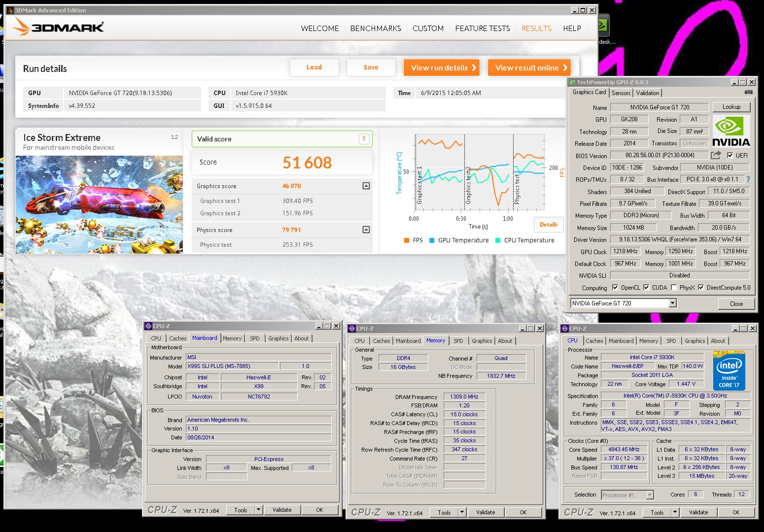Click View result online button
This screenshot has height=532, width=764.
(529, 67)
